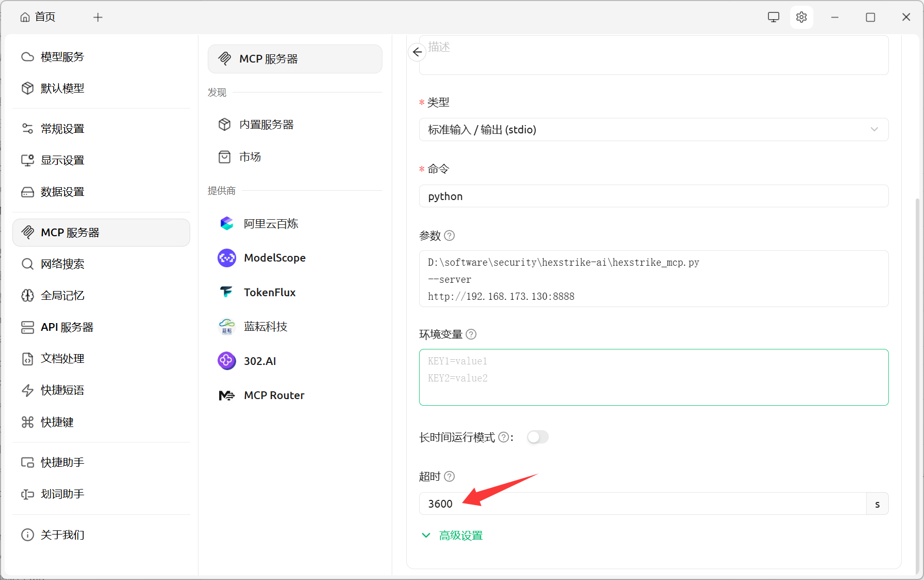Open the settings gear icon
Viewport: 924px width, 580px height.
point(802,17)
